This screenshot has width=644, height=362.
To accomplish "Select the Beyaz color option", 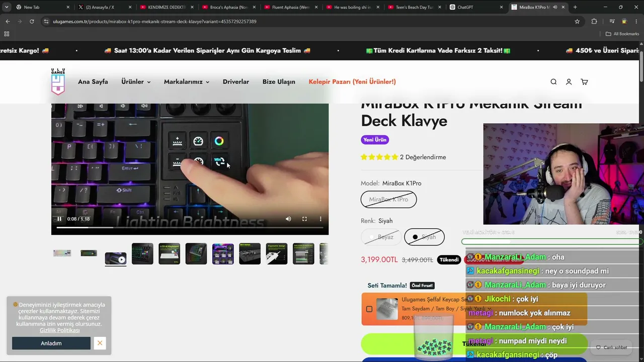I will 381,237.
